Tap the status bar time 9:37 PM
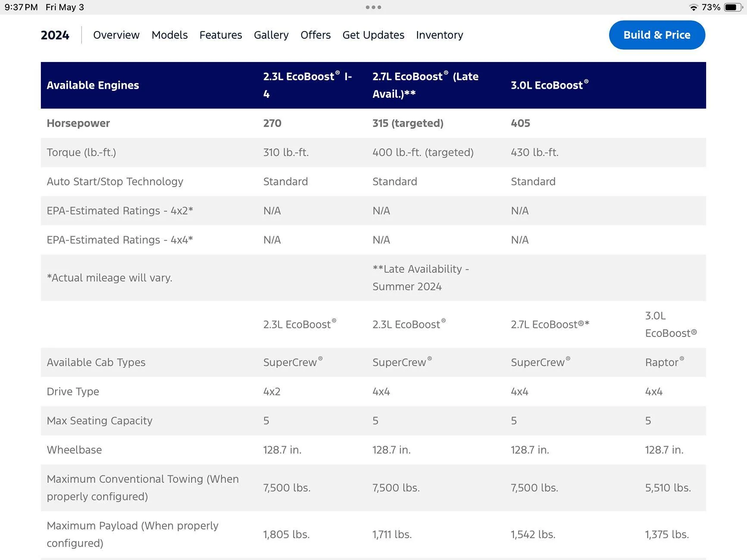 21,7
